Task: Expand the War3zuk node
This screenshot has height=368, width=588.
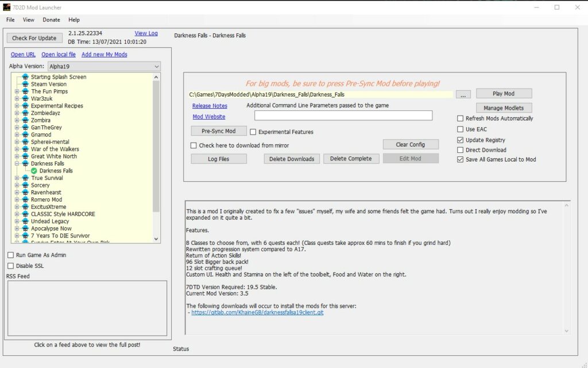Action: pyautogui.click(x=17, y=98)
